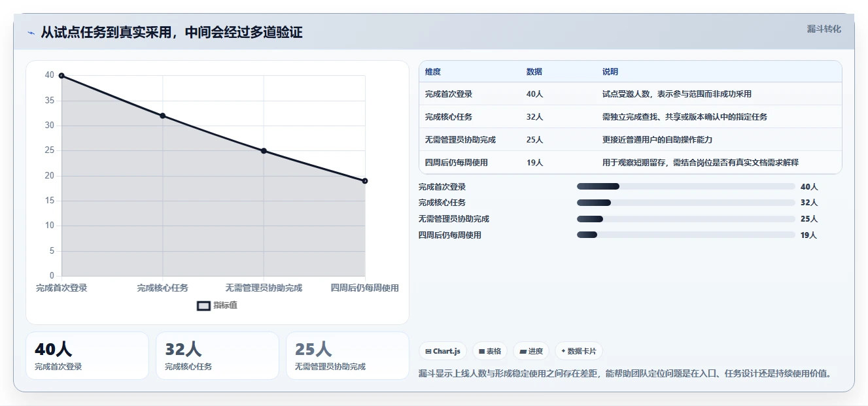Click the 无需管理员协助完成 progress bar

coord(686,219)
